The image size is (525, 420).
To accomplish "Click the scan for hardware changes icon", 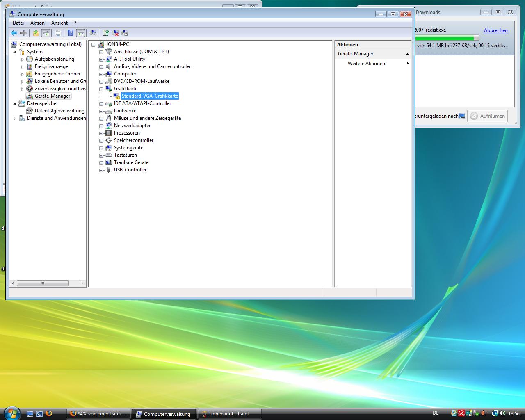I will click(x=93, y=33).
